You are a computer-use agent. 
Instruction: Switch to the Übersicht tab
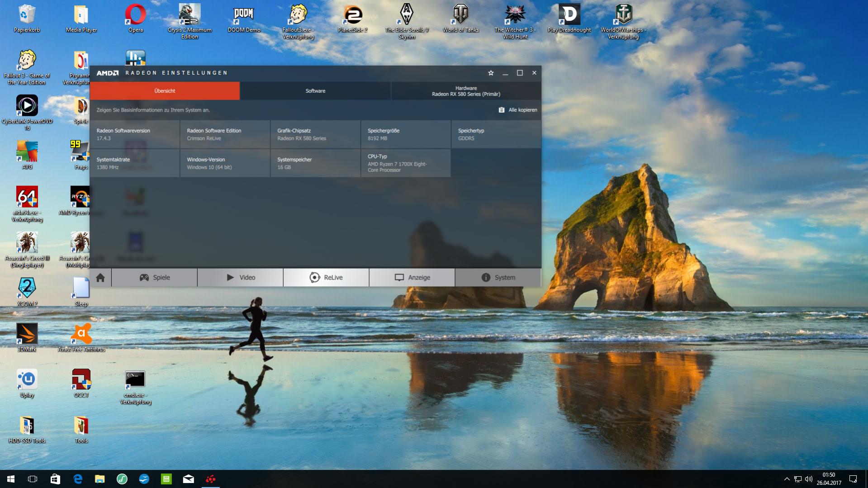coord(165,91)
